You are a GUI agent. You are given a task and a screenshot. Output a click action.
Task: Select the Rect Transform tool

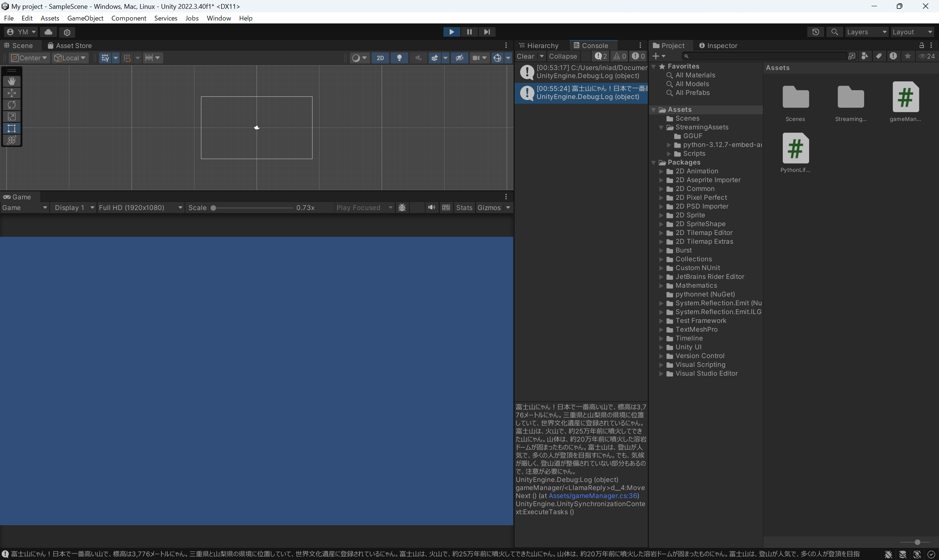(12, 128)
